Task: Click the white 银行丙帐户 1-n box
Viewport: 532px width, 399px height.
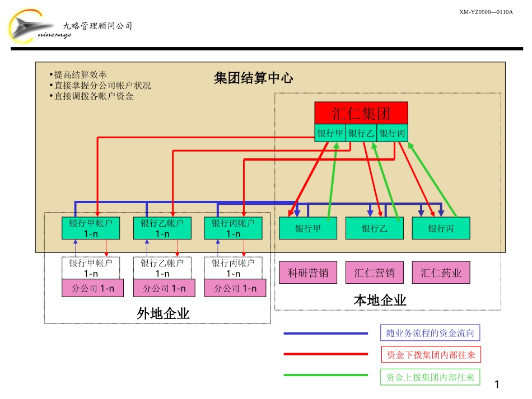Action: coord(233,268)
